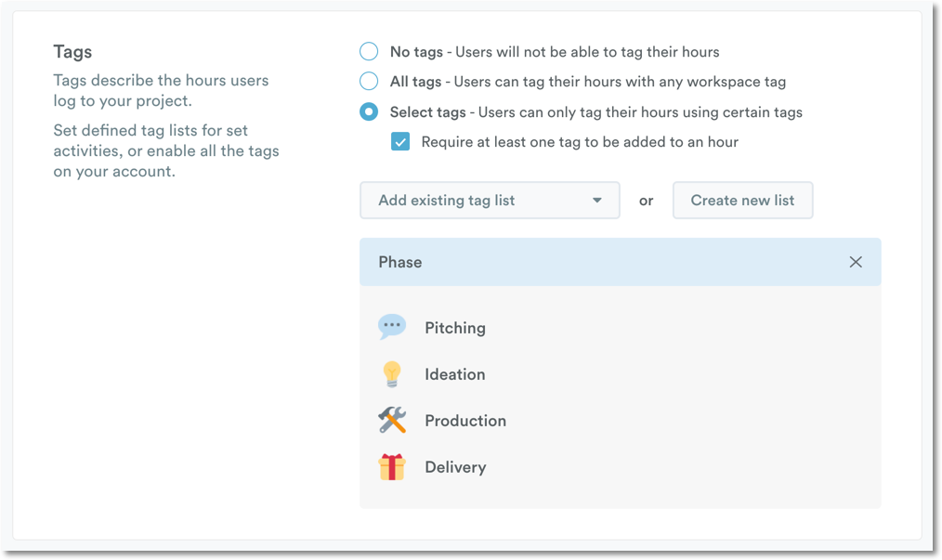Screen dimensions: 942x560
Task: Click the light bulb icon beside Ideation
Action: pyautogui.click(x=392, y=374)
